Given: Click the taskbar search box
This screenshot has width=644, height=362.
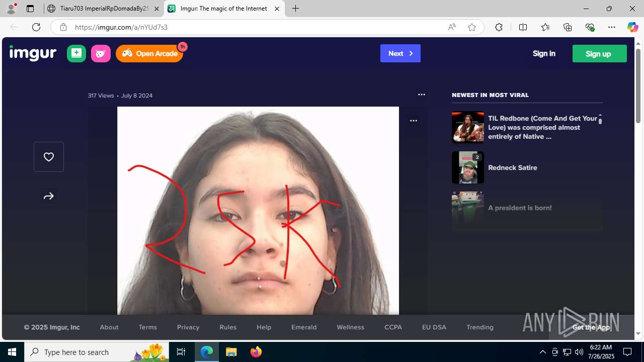Looking at the screenshot, I should coord(97,352).
